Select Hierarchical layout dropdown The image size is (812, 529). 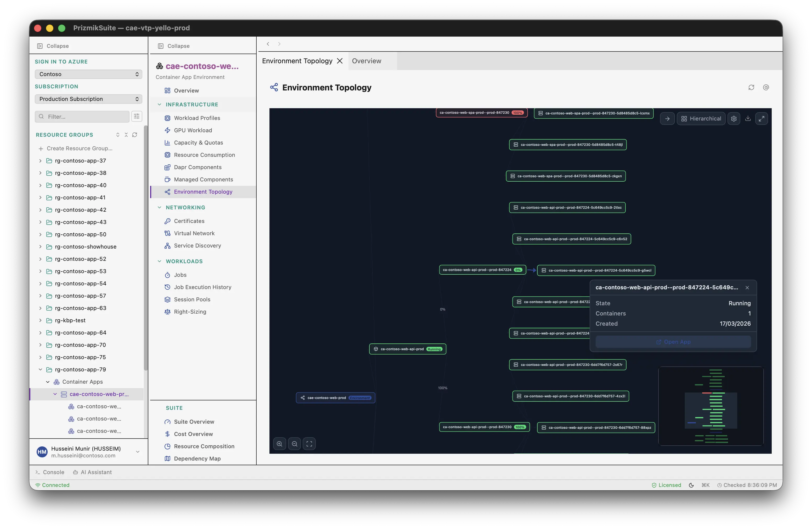[701, 119]
